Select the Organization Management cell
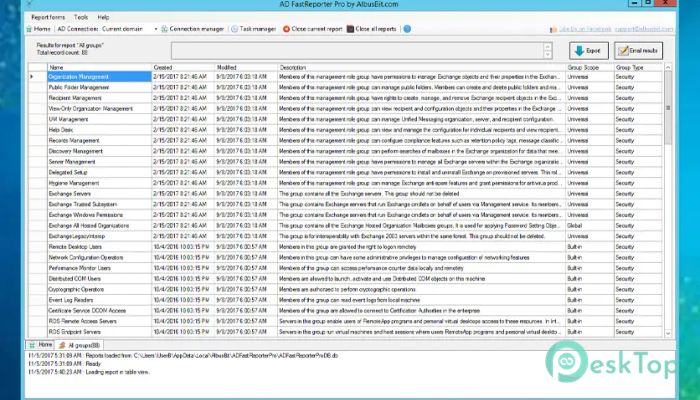The image size is (700, 400). [x=99, y=77]
